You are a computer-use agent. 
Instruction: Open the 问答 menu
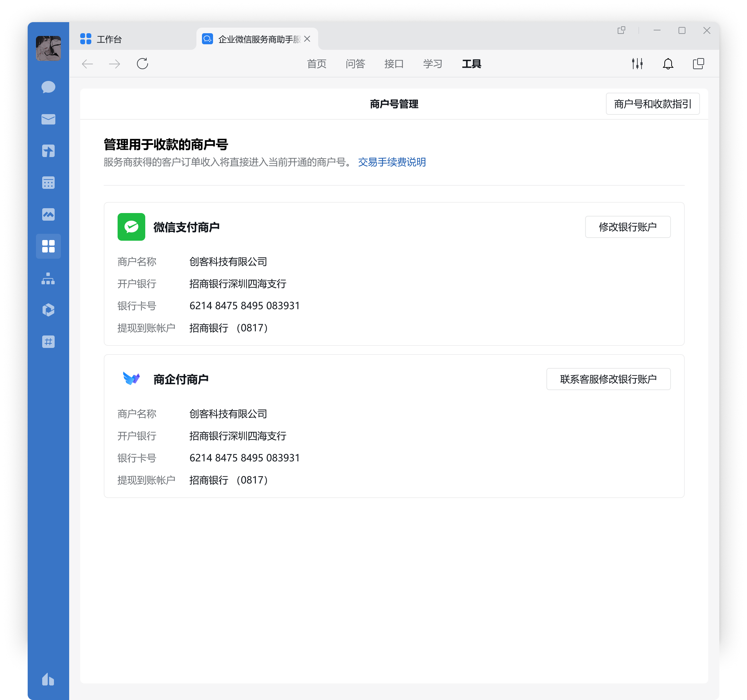355,64
